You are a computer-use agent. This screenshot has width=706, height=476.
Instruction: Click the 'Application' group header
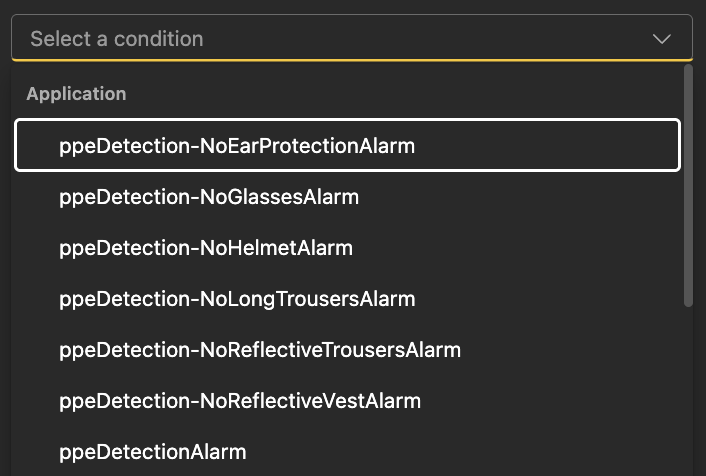click(76, 94)
